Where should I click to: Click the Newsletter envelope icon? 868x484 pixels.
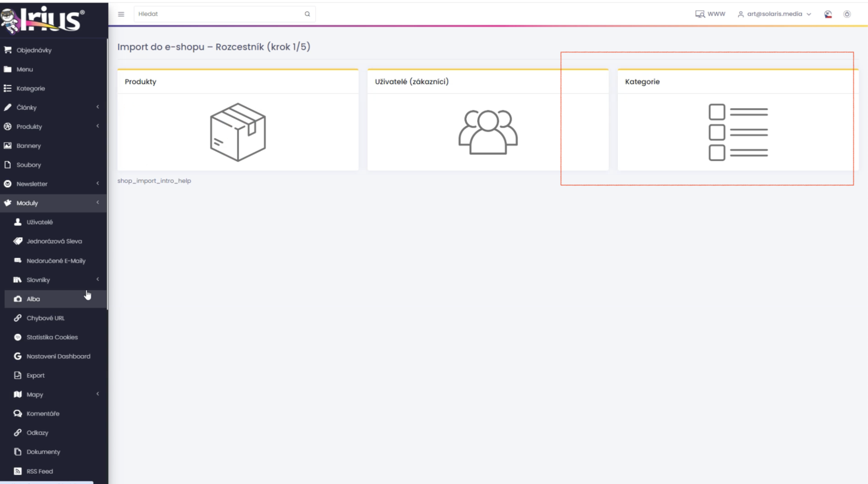point(8,184)
